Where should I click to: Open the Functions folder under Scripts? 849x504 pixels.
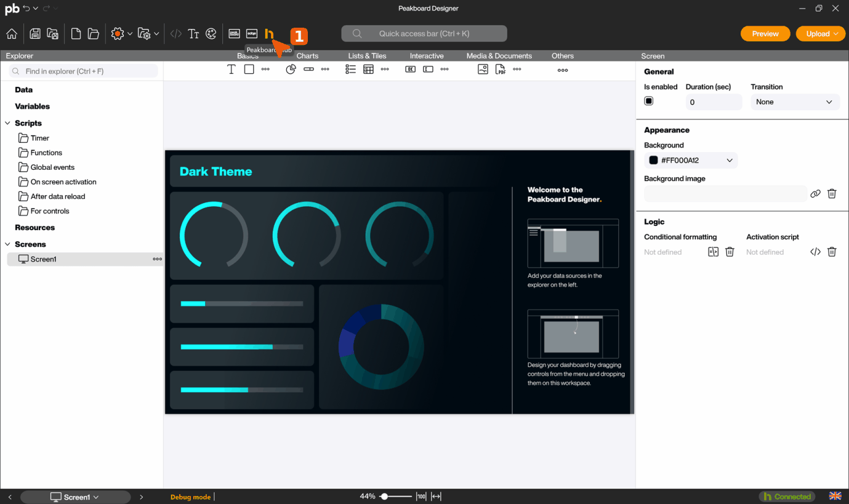pyautogui.click(x=46, y=153)
